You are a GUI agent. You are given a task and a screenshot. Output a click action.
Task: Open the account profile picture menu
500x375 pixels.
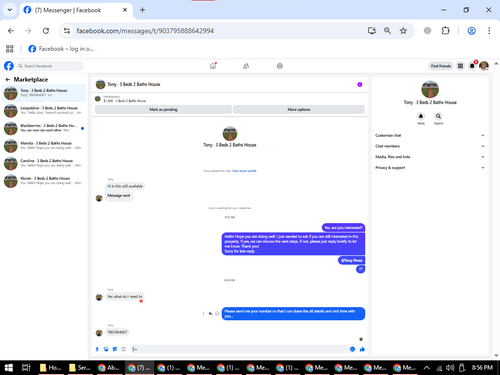click(484, 66)
